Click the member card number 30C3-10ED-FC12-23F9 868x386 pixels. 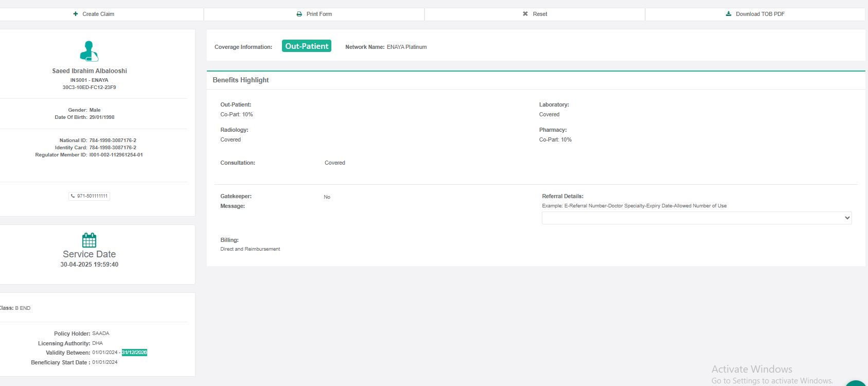pyautogui.click(x=89, y=87)
